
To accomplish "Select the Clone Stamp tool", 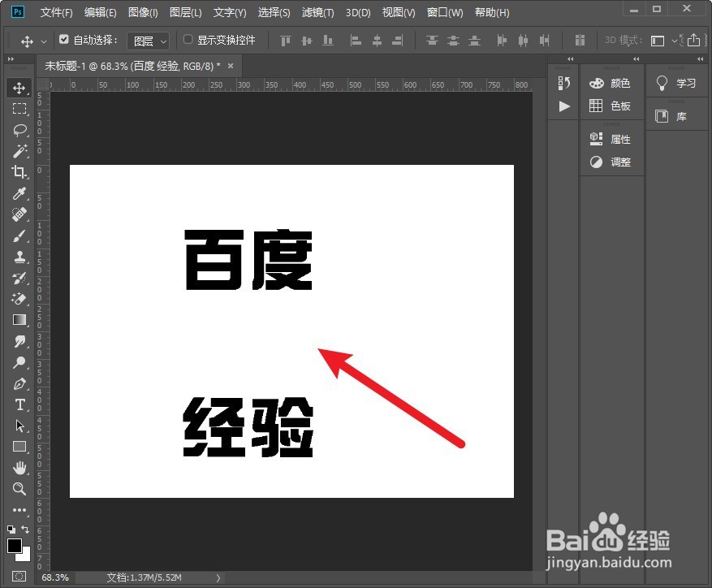I will click(19, 257).
